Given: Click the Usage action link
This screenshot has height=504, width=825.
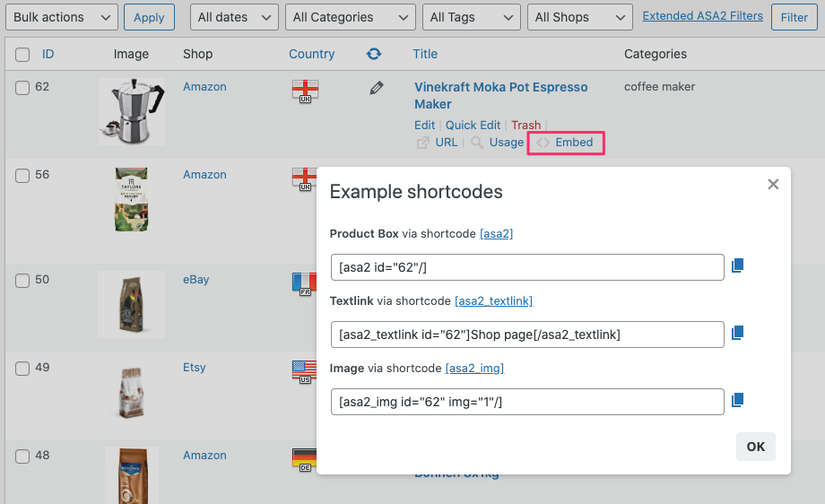Looking at the screenshot, I should [506, 142].
